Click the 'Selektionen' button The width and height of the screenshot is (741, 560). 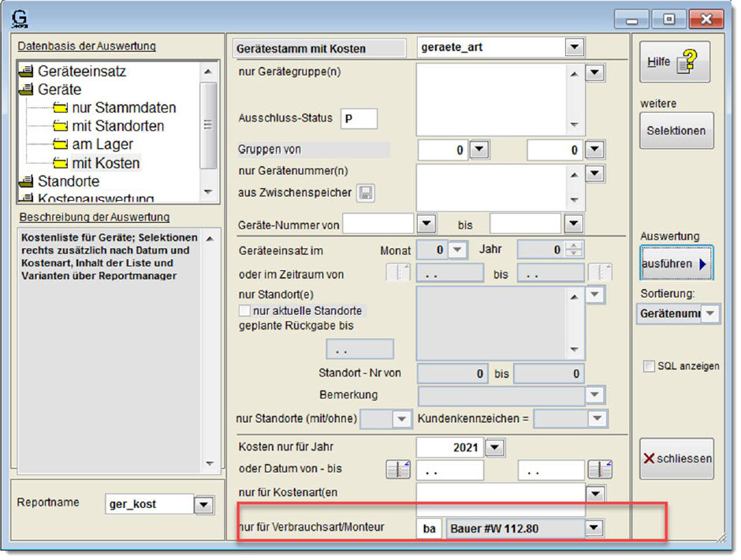[676, 131]
